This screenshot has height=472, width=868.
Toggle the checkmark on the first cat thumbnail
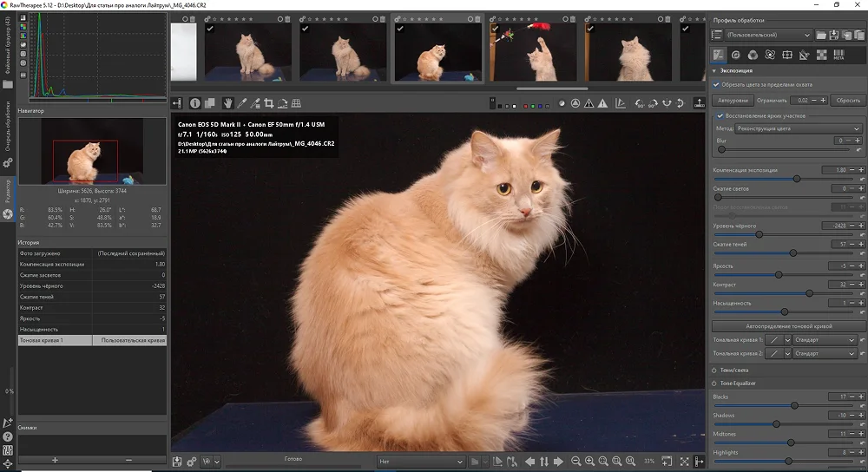[210, 29]
